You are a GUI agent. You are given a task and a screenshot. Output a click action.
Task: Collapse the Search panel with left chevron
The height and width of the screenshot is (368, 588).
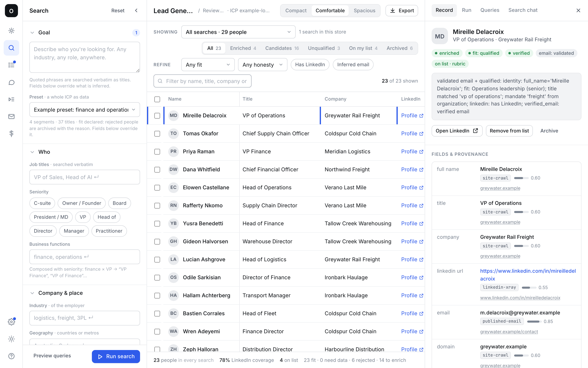[x=136, y=10]
